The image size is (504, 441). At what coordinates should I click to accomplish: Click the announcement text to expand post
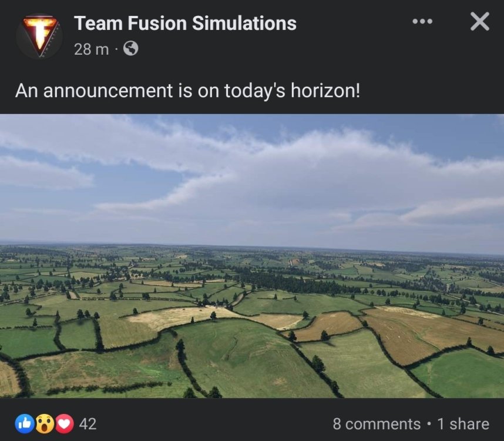tap(188, 91)
